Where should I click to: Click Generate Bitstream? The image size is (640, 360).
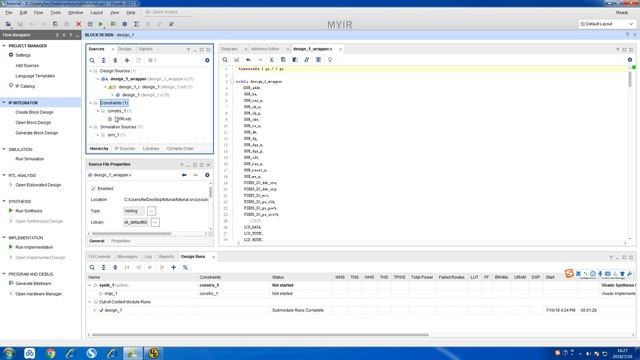pyautogui.click(x=33, y=283)
